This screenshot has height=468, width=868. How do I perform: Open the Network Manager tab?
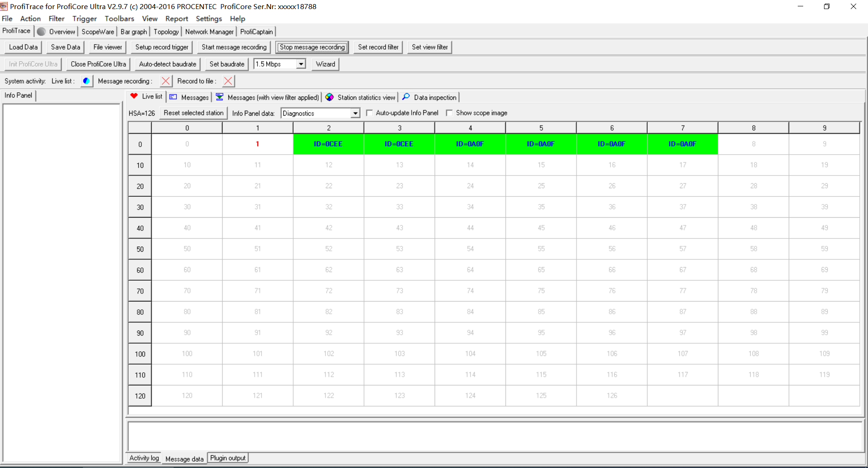click(x=209, y=32)
